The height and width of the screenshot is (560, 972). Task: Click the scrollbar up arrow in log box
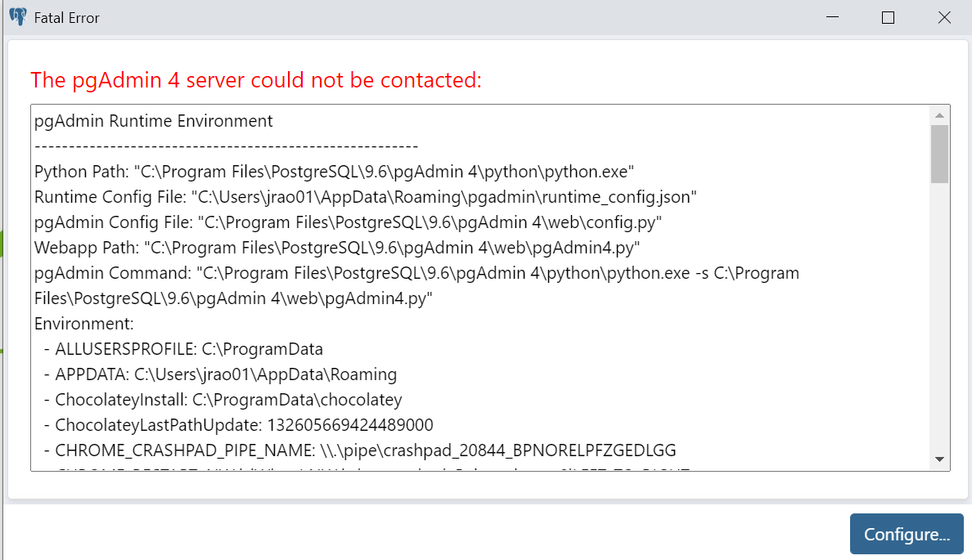point(940,115)
